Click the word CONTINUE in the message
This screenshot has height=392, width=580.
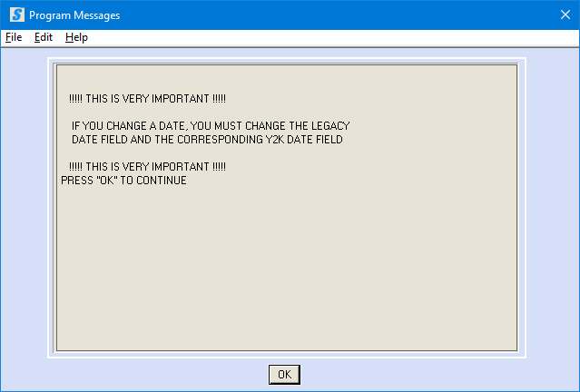tap(162, 181)
